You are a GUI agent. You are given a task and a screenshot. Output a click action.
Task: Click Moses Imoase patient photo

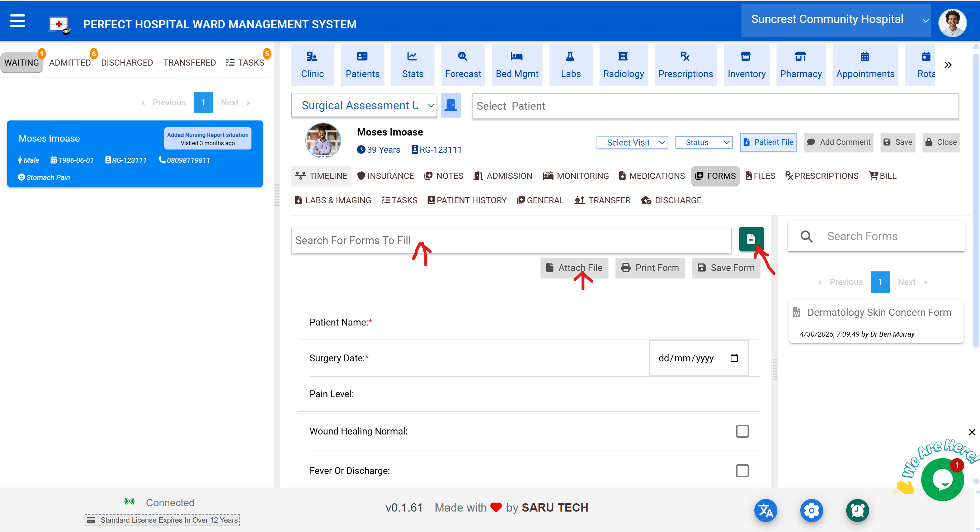coord(323,140)
